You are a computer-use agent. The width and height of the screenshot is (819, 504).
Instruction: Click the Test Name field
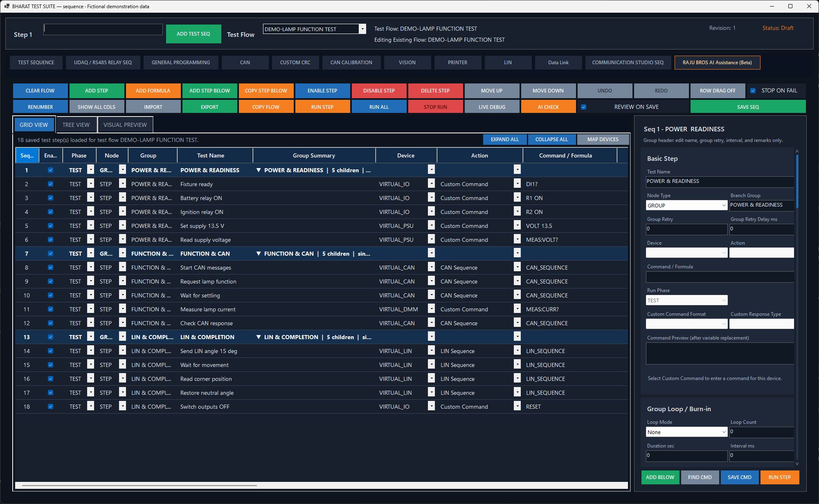[x=720, y=182]
